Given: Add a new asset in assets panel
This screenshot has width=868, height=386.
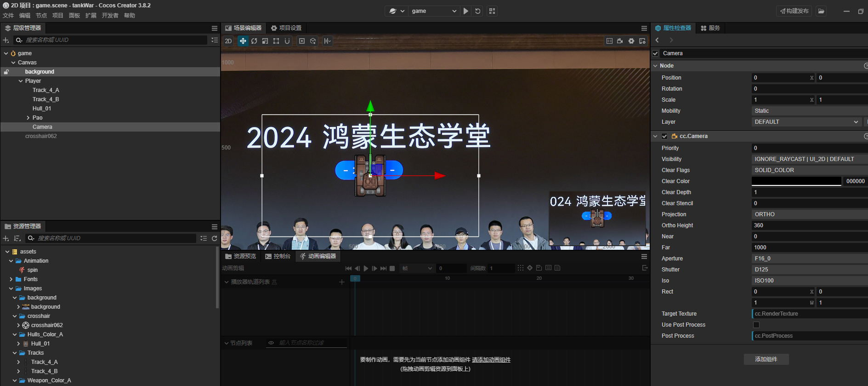Looking at the screenshot, I should (6, 238).
